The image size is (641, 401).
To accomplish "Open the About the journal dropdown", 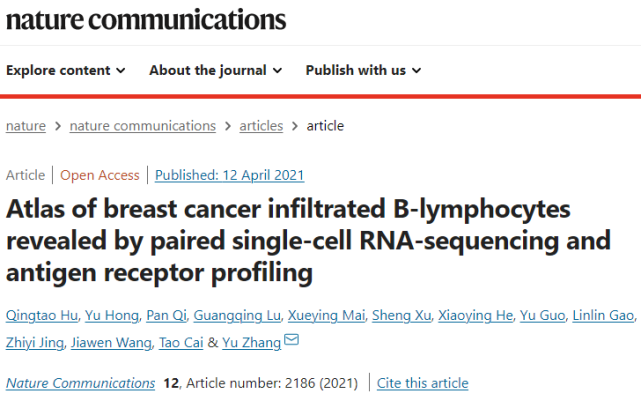I will (216, 70).
